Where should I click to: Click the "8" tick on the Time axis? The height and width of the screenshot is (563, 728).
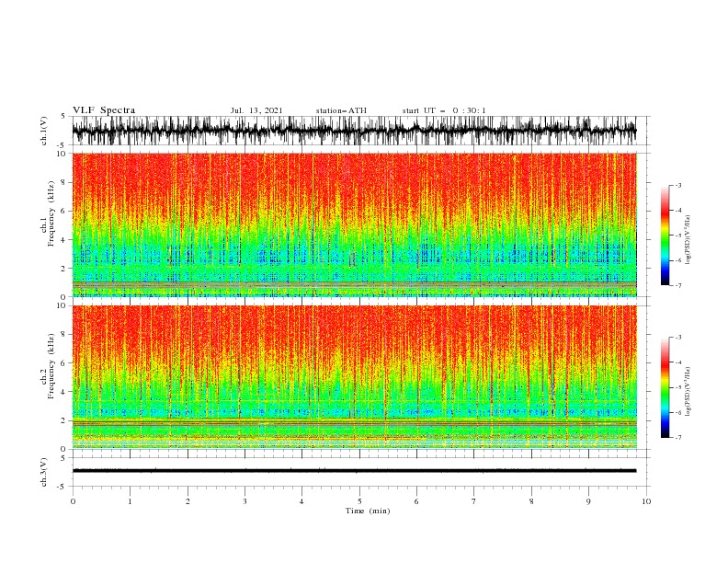pos(531,501)
